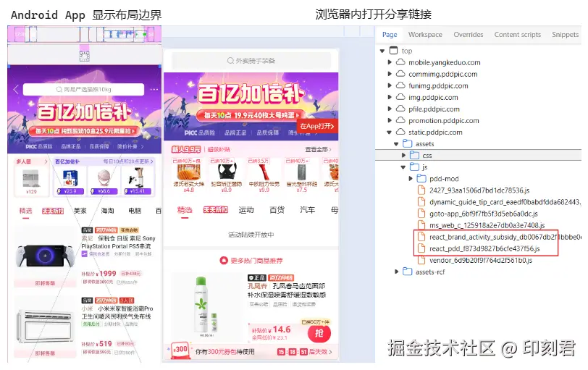
Task: Expand promotion.pddpic.com domain
Action: pyautogui.click(x=390, y=120)
